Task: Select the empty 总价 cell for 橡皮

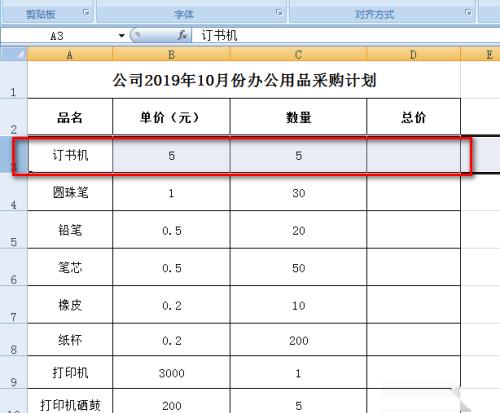Action: click(413, 305)
